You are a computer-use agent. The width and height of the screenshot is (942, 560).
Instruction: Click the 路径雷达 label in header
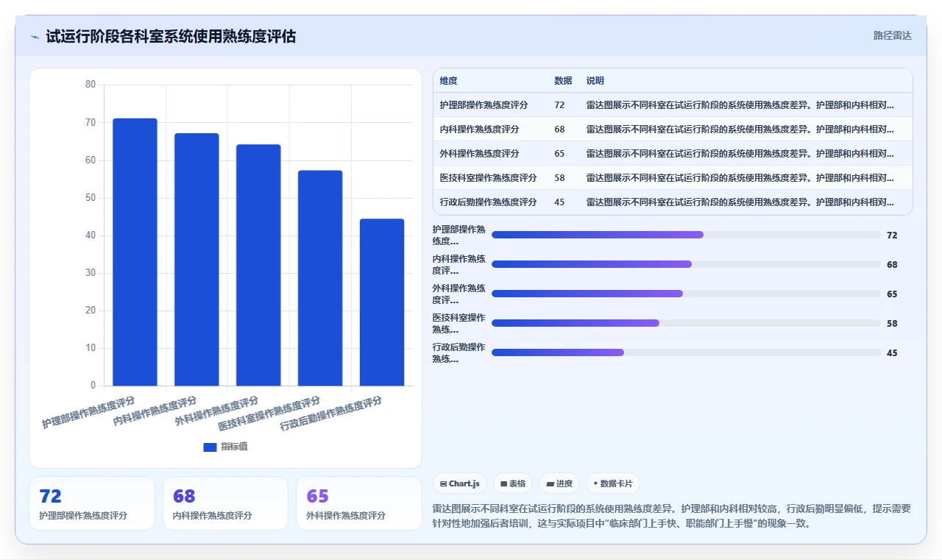click(892, 35)
